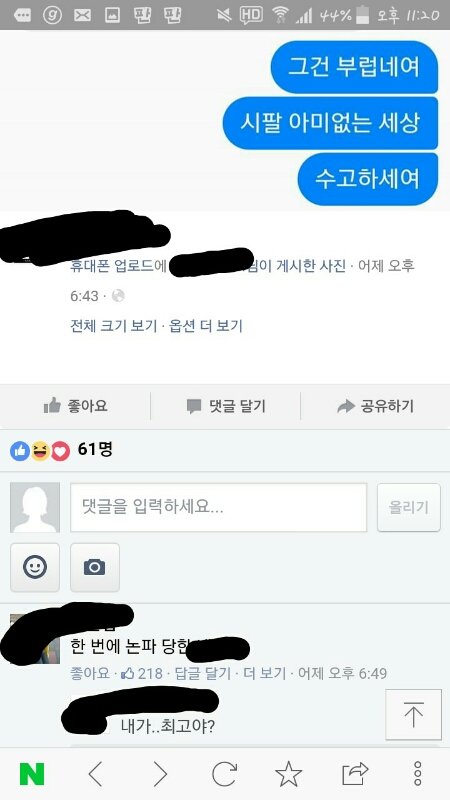Reload the page with the refresh icon

tap(224, 774)
